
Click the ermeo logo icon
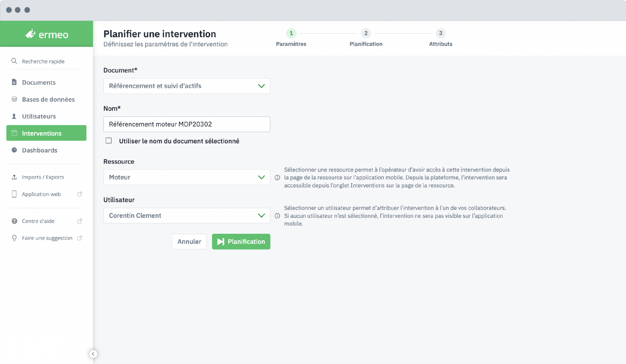(30, 34)
